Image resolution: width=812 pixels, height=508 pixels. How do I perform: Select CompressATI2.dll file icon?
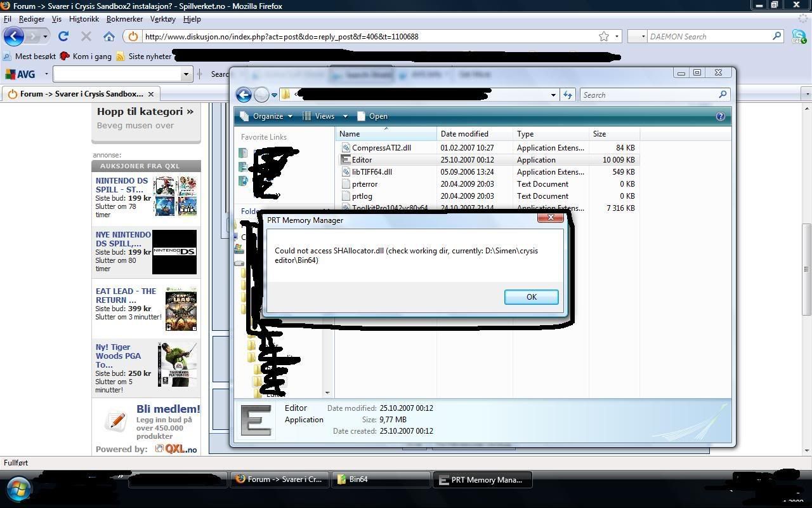pos(346,147)
